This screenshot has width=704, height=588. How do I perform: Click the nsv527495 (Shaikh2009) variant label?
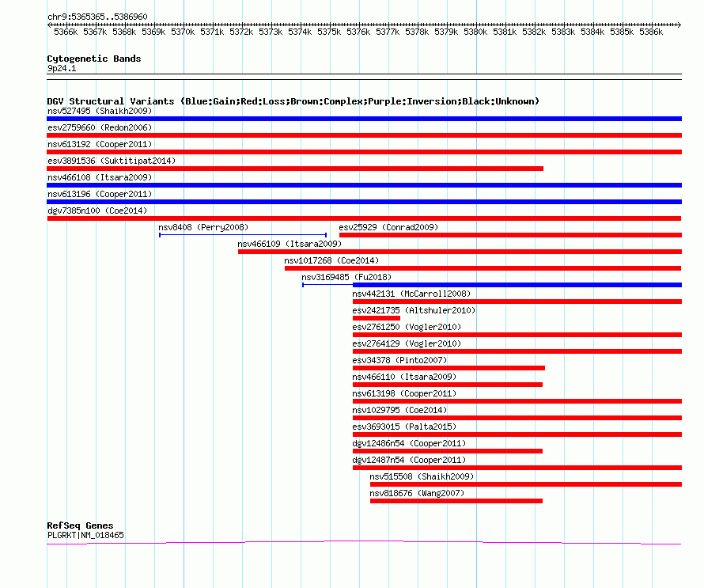[x=100, y=111]
